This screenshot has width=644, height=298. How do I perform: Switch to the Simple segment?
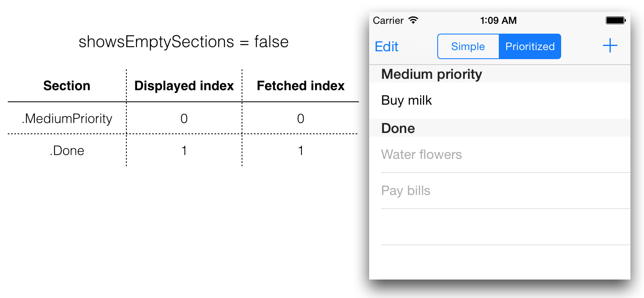468,46
